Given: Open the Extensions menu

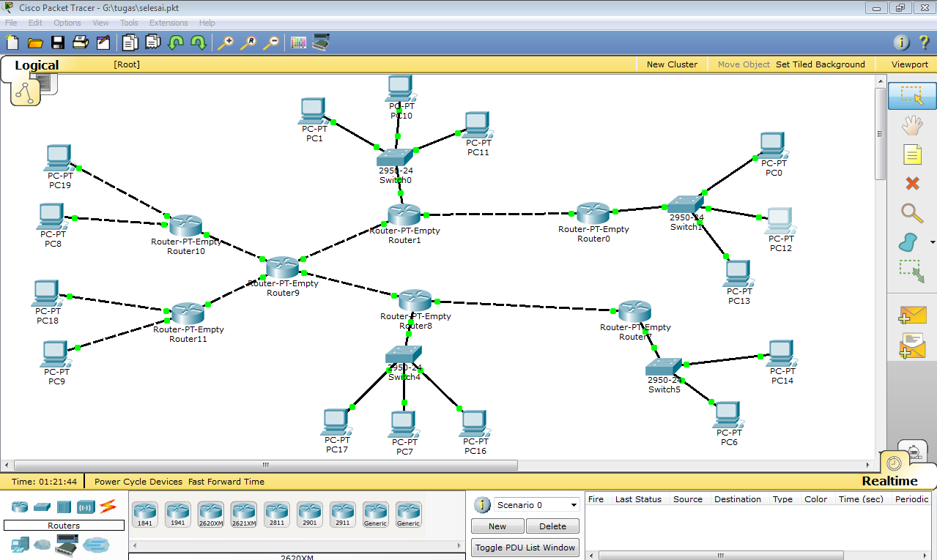Looking at the screenshot, I should click(168, 23).
